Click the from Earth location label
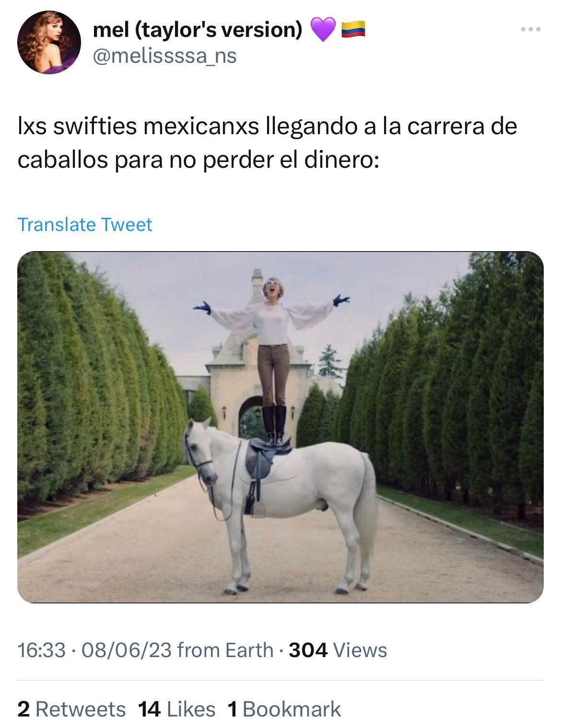Image resolution: width=561 pixels, height=728 pixels. pyautogui.click(x=225, y=650)
